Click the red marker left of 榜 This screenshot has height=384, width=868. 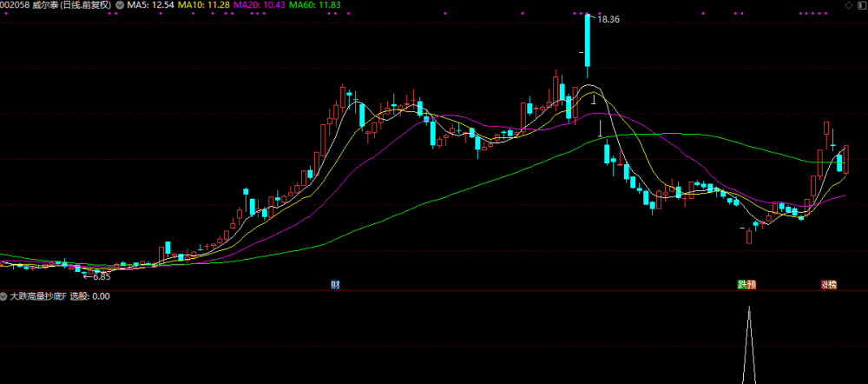pyautogui.click(x=825, y=285)
